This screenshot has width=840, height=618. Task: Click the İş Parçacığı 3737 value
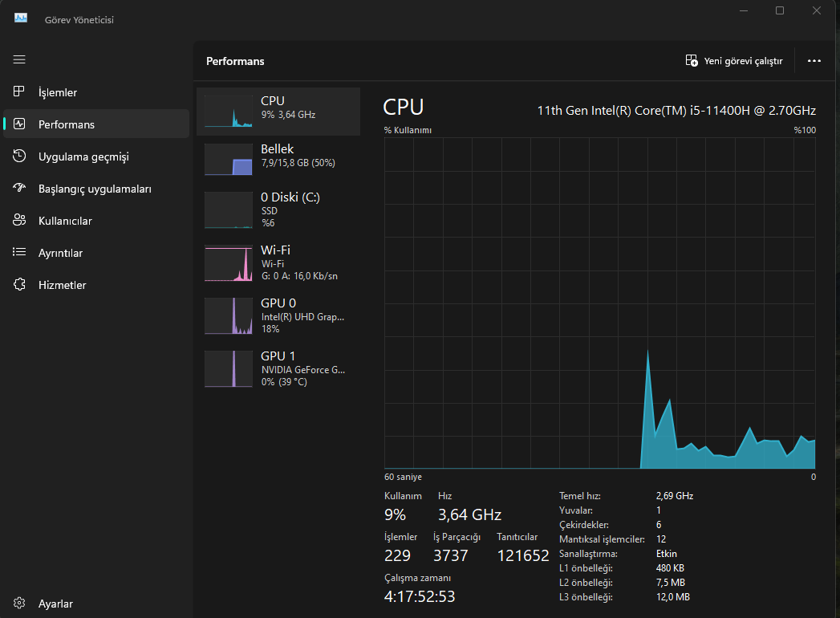pyautogui.click(x=451, y=555)
